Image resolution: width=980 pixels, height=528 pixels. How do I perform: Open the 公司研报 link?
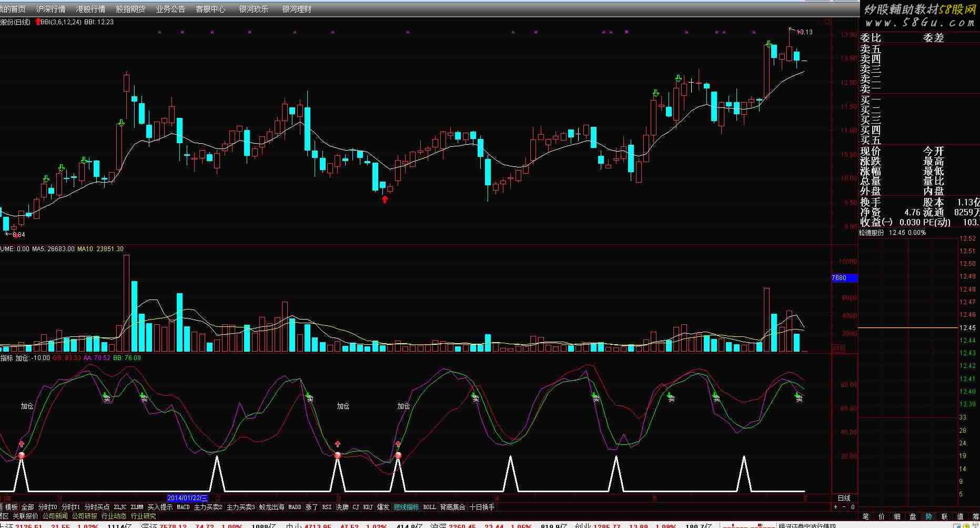84,516
